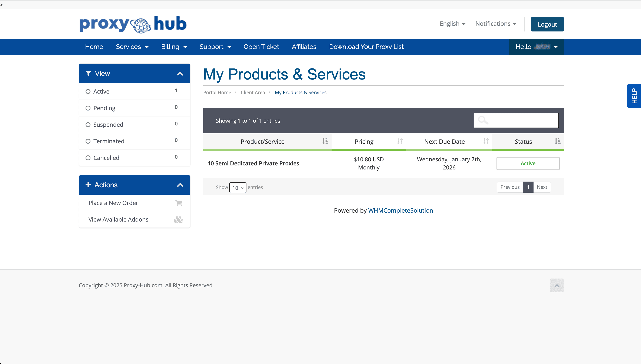Image resolution: width=641 pixels, height=364 pixels.
Task: Select the Active filter radio button
Action: [x=88, y=91]
